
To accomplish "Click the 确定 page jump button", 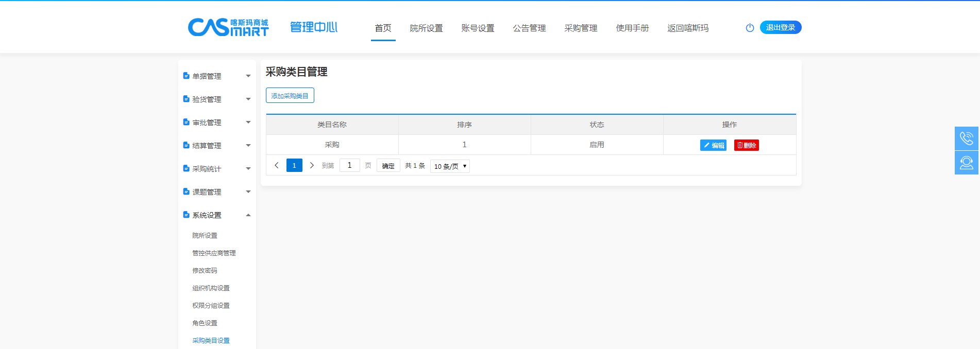I will 388,166.
